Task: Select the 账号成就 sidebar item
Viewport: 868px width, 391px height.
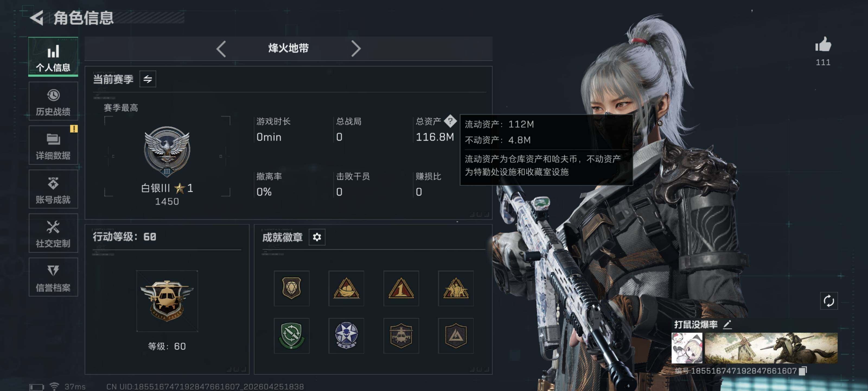Action: point(53,190)
